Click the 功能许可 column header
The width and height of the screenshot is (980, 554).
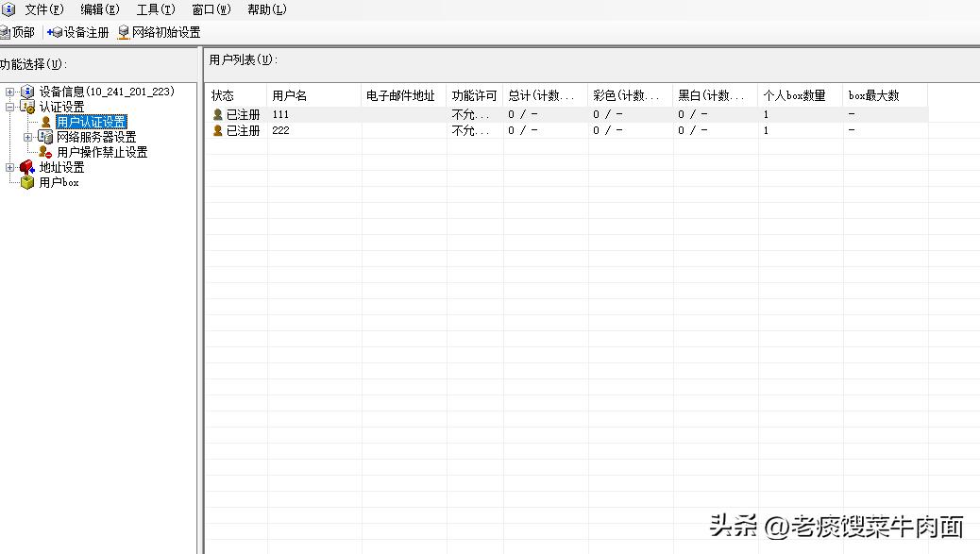click(473, 94)
